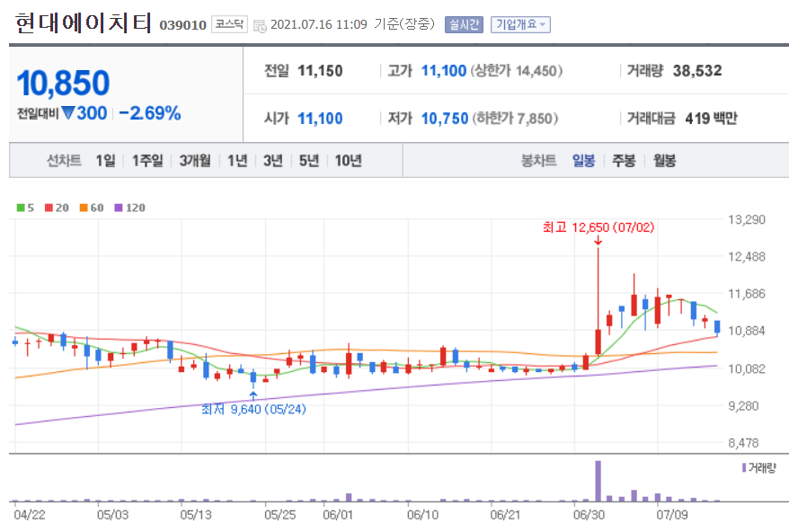The height and width of the screenshot is (532, 789).
Task: Click the 최저 9,640 (05/24) annotation
Action: click(x=253, y=409)
